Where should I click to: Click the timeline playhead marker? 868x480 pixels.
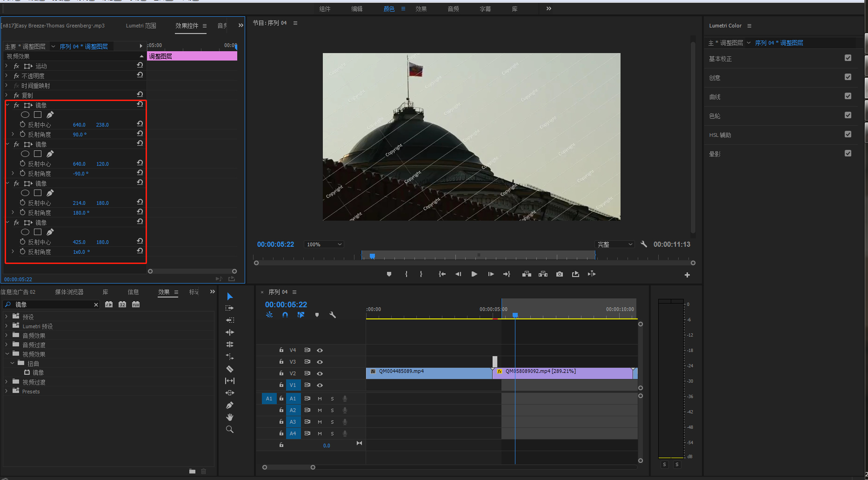click(515, 315)
